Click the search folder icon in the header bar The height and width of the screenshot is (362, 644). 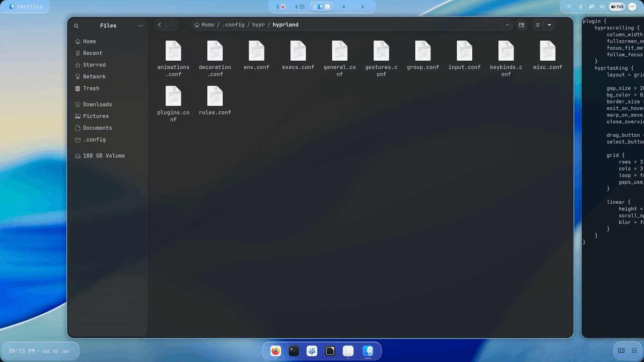tap(521, 25)
